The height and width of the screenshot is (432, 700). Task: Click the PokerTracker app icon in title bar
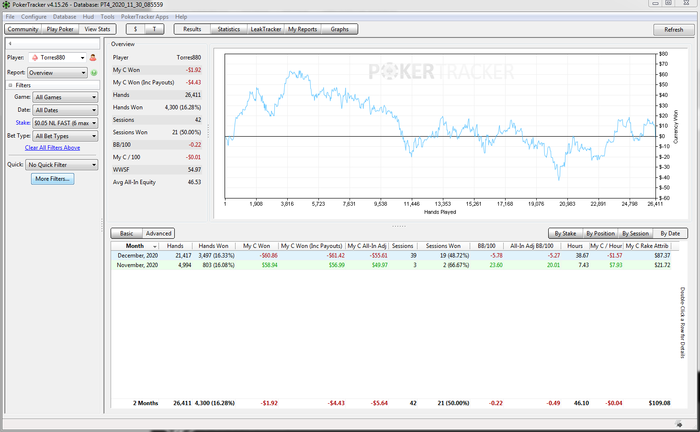[x=6, y=4]
